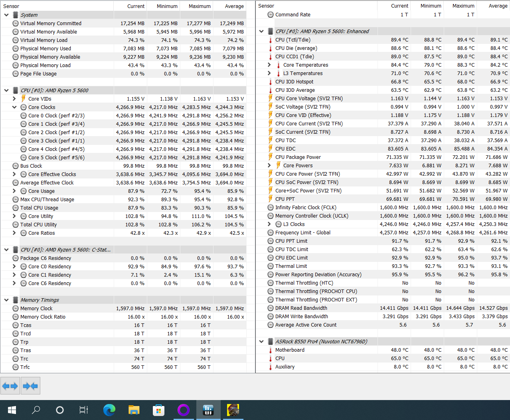Expand the L3 Clocks row

tap(269, 224)
